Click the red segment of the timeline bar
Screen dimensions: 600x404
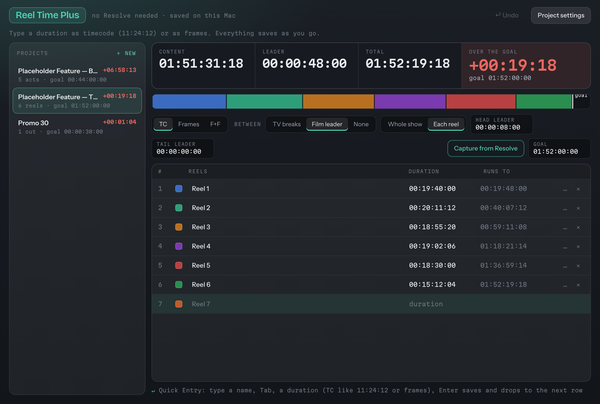click(x=481, y=102)
